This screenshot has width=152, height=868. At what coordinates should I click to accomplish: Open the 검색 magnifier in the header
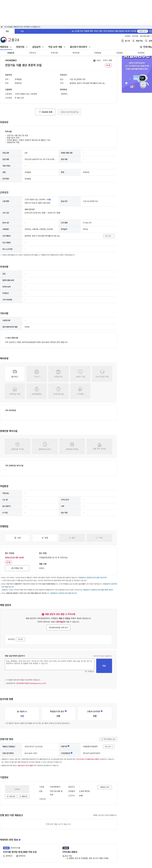[148, 41]
